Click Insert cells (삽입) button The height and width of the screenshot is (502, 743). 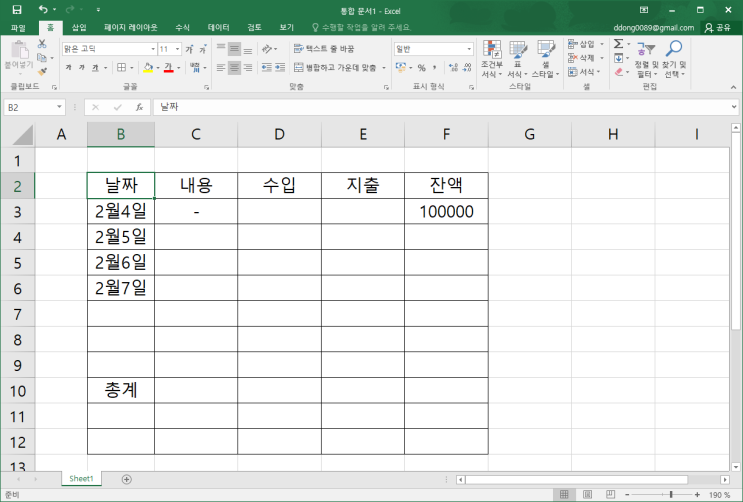click(x=586, y=44)
